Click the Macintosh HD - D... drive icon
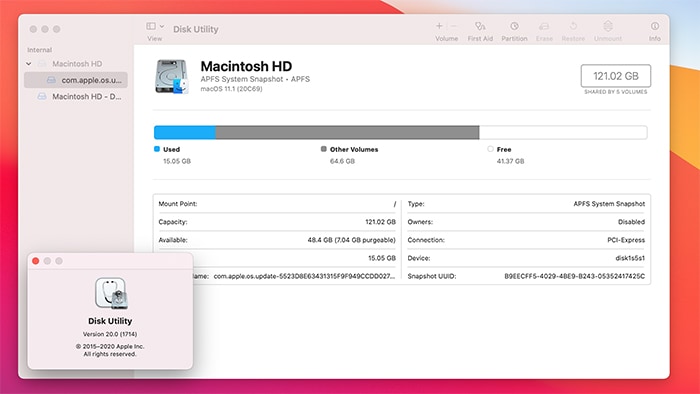Screen dimensions: 700x394 pyautogui.click(x=42, y=96)
